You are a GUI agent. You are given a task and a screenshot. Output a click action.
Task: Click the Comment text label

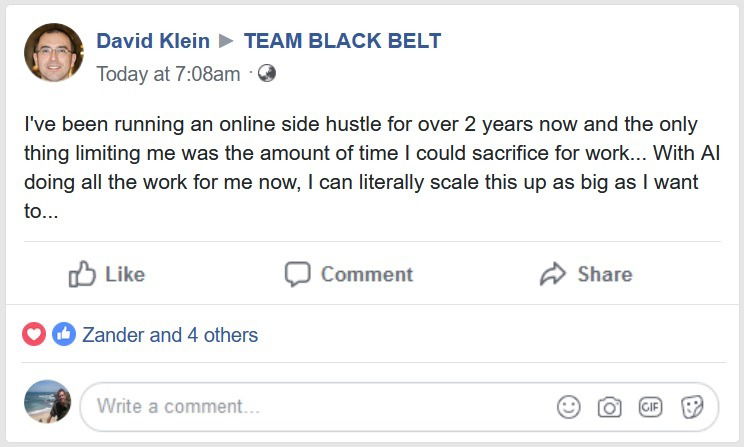tap(367, 274)
